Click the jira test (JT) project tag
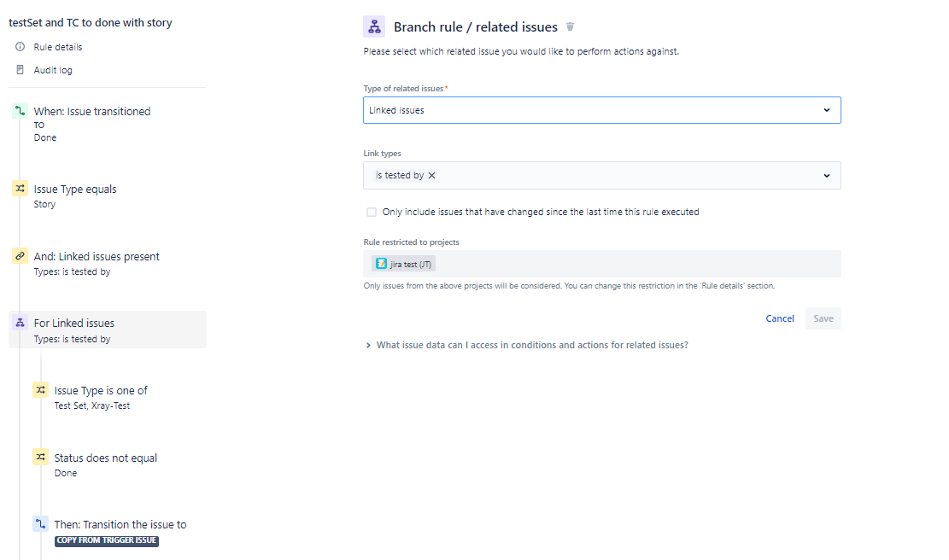949x560 pixels. (404, 265)
